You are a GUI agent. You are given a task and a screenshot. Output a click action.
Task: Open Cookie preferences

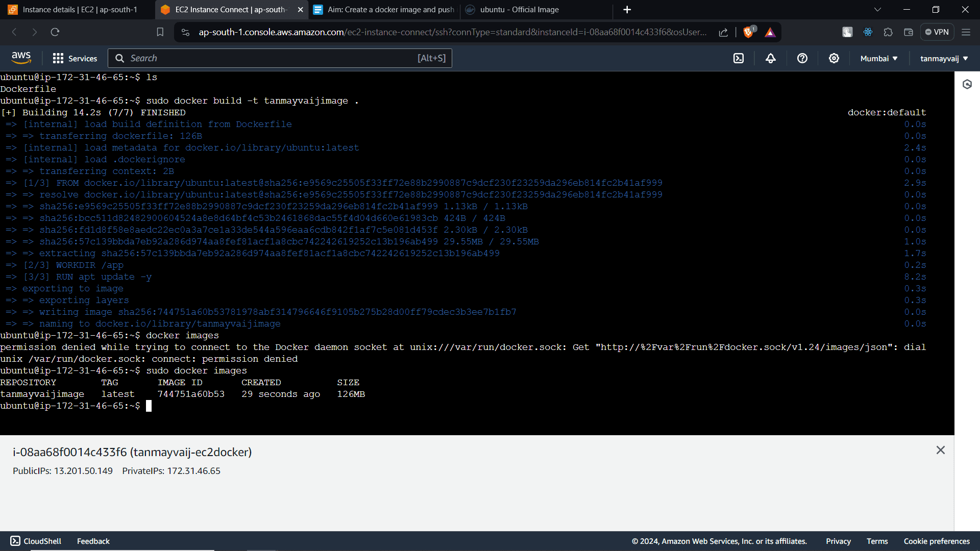937,541
